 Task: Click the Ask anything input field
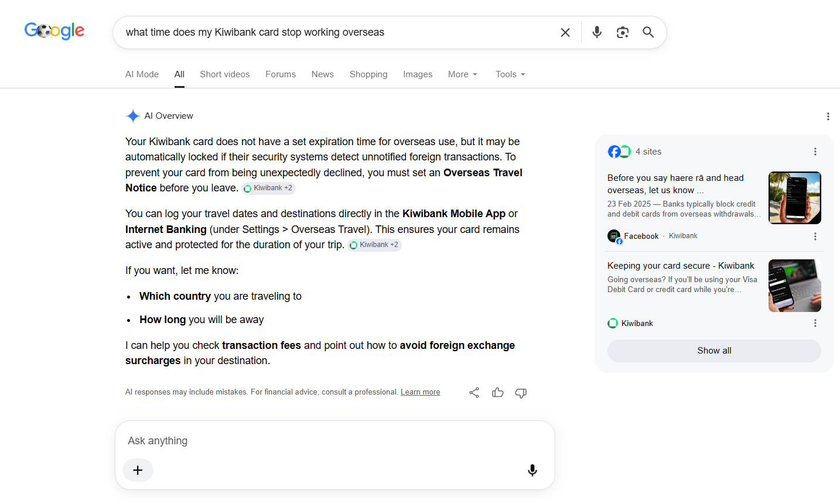point(334,441)
